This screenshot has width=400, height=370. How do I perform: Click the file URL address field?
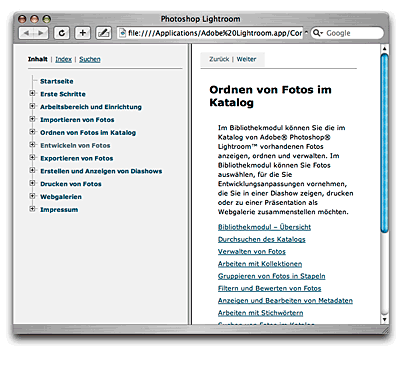210,33
